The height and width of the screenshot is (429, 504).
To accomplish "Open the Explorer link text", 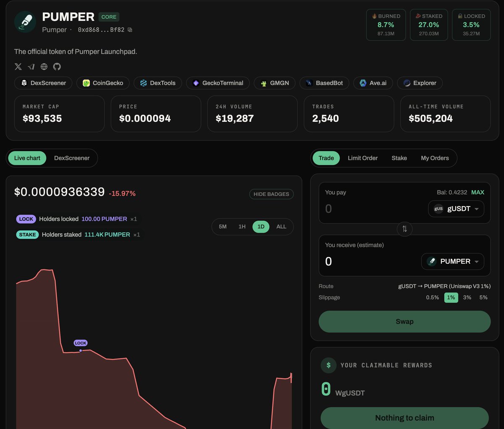I will point(425,83).
